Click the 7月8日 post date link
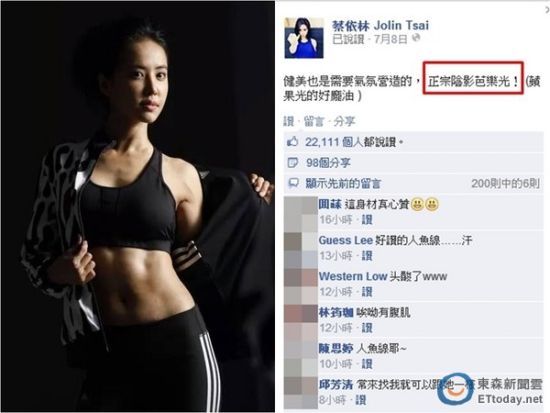The width and height of the screenshot is (550, 413). (x=390, y=39)
